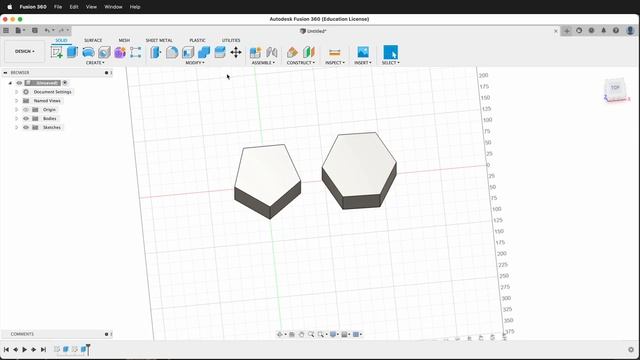The height and width of the screenshot is (360, 640).
Task: Expand the Bodies node
Action: click(16, 119)
